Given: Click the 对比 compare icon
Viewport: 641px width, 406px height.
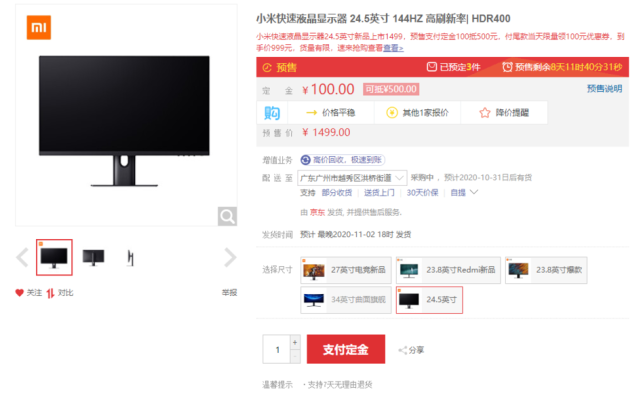Looking at the screenshot, I should click(x=50, y=293).
